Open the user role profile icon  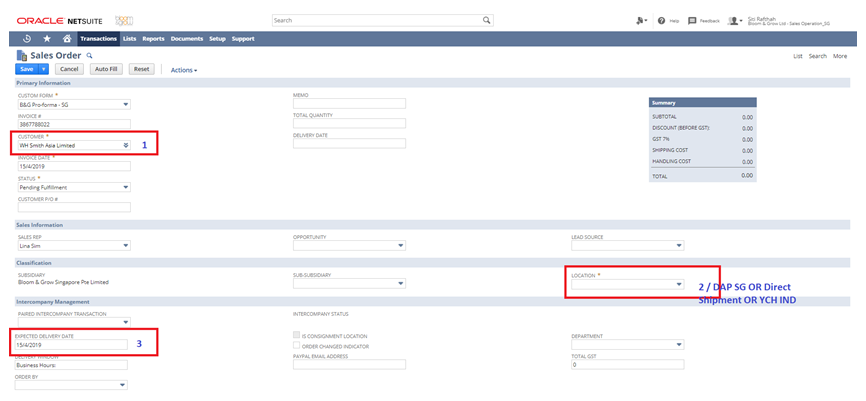(x=734, y=20)
